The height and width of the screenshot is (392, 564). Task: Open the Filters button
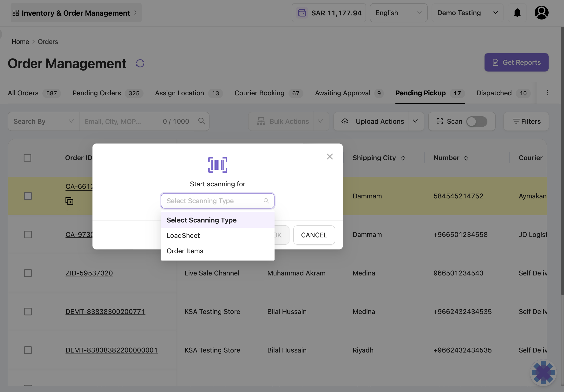tap(526, 121)
